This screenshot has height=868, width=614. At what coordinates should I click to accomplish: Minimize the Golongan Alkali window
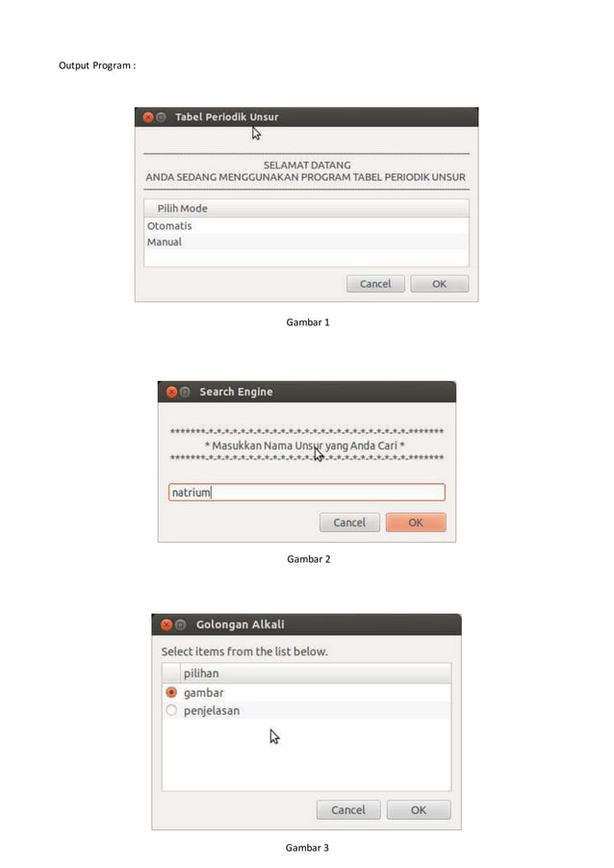click(180, 625)
